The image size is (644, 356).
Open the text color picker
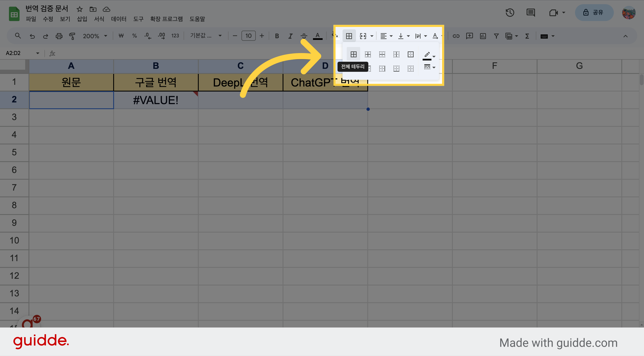pos(318,36)
